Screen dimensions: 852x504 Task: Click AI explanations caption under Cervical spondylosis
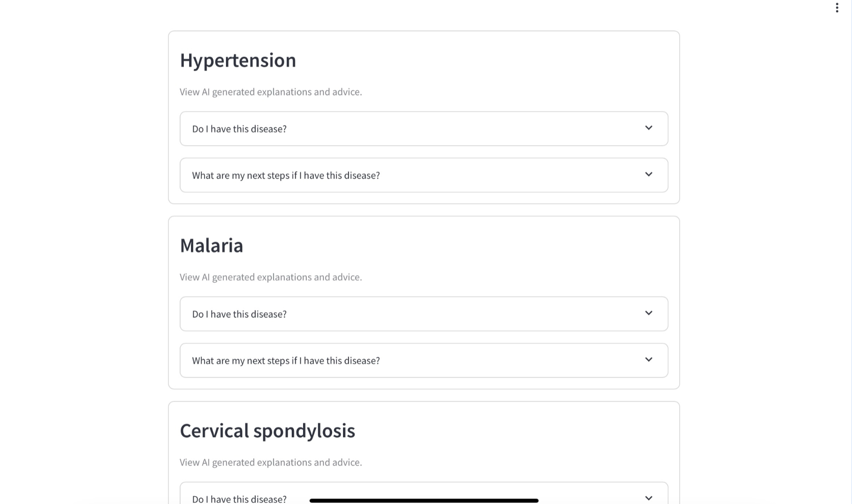pos(270,462)
